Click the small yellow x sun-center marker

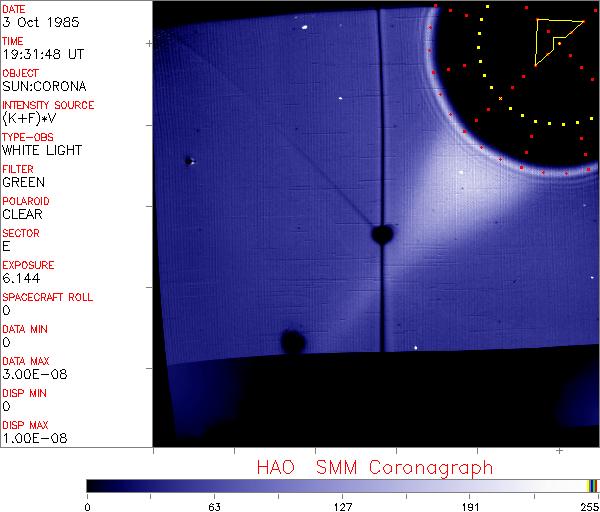coord(500,98)
